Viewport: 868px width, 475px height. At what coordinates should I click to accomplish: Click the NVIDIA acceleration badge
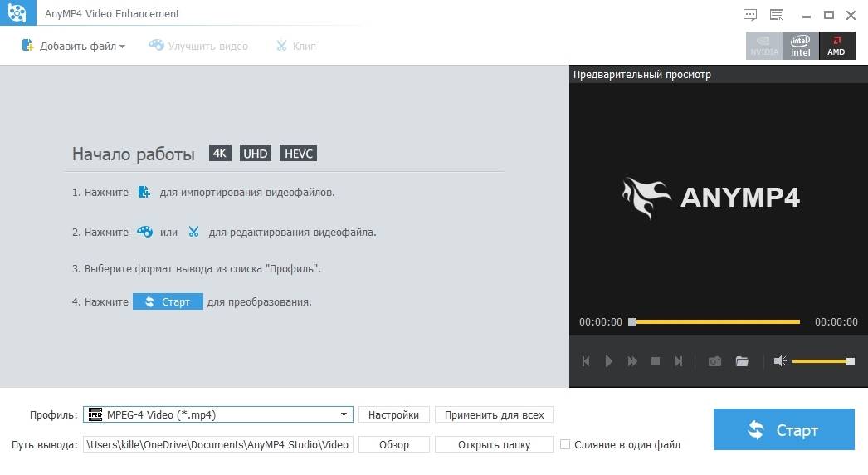(764, 46)
